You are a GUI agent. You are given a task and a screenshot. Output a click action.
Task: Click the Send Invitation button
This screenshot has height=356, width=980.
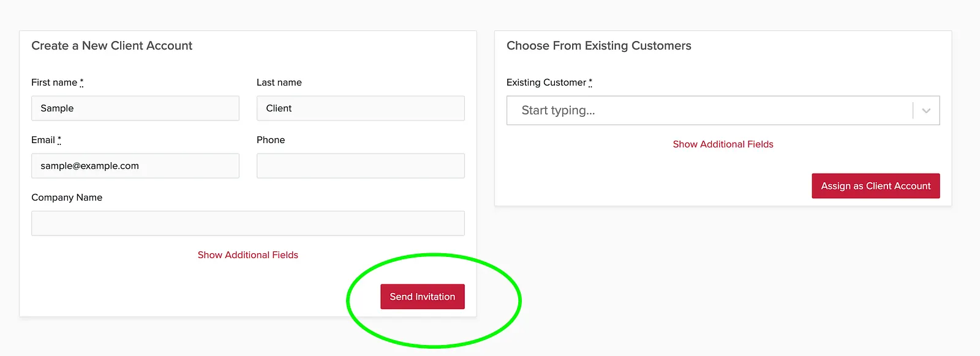pos(423,297)
